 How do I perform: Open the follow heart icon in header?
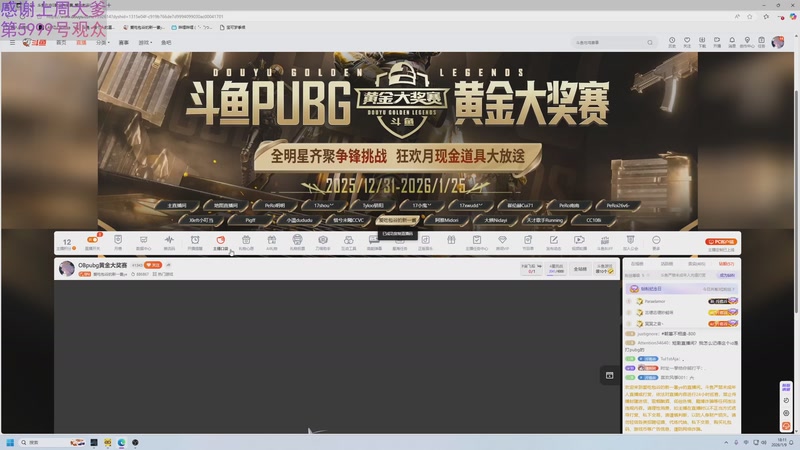pos(687,42)
